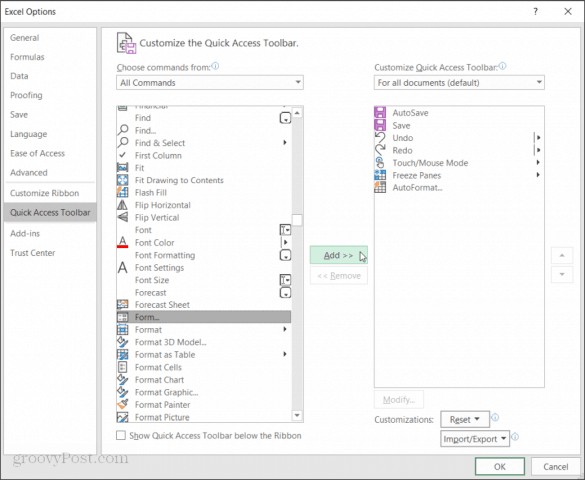Select the Undo arrow icon
The height and width of the screenshot is (480, 585).
pyautogui.click(x=380, y=138)
